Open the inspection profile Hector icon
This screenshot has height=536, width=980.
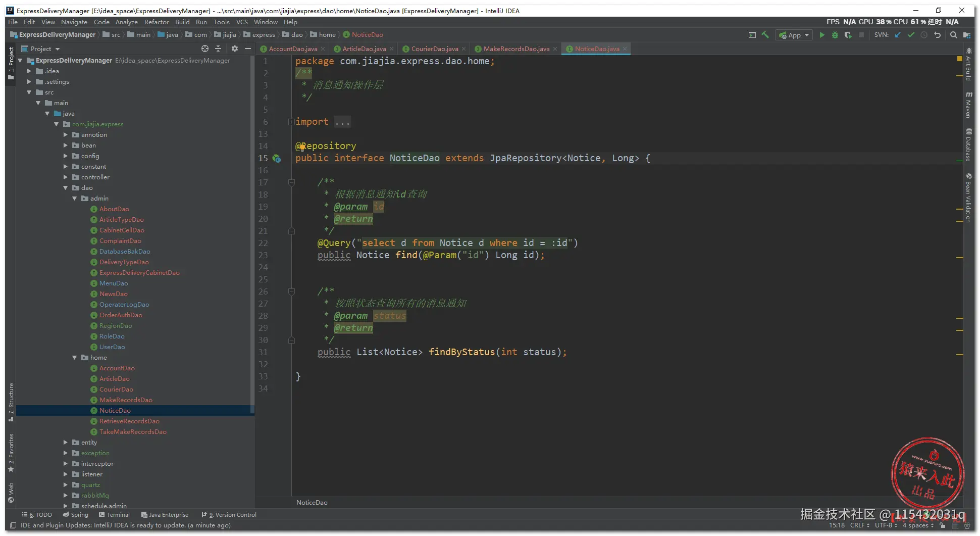coord(967,525)
